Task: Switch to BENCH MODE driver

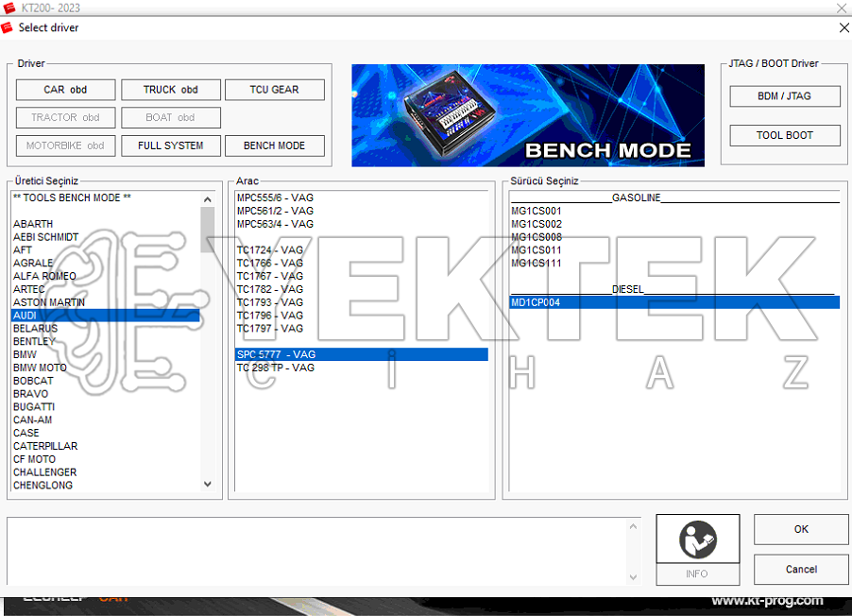Action: click(275, 145)
